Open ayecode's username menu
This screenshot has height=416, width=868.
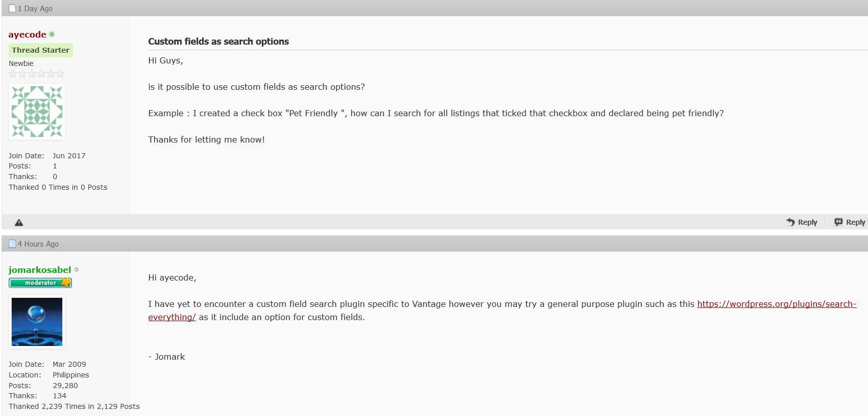click(27, 34)
